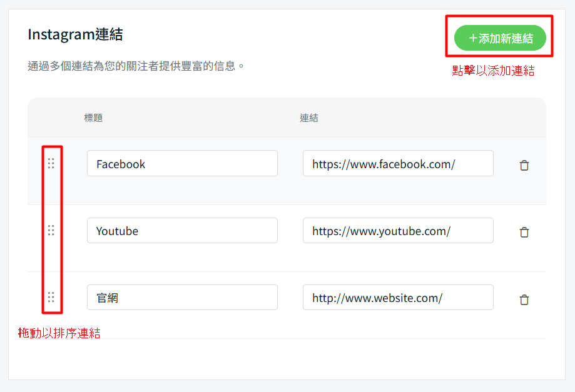Click the drag handle beside Youtube row
575x392 pixels.
[51, 230]
